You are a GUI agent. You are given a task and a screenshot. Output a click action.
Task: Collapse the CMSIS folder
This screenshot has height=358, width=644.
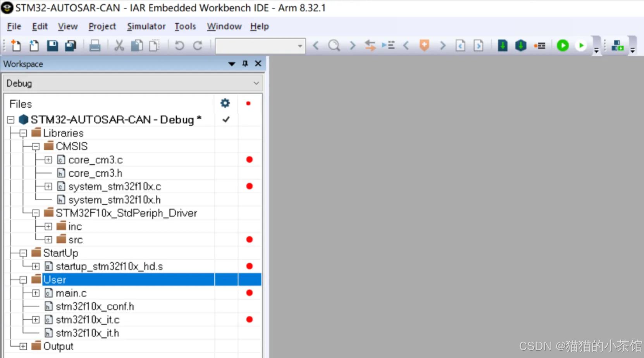coord(36,146)
